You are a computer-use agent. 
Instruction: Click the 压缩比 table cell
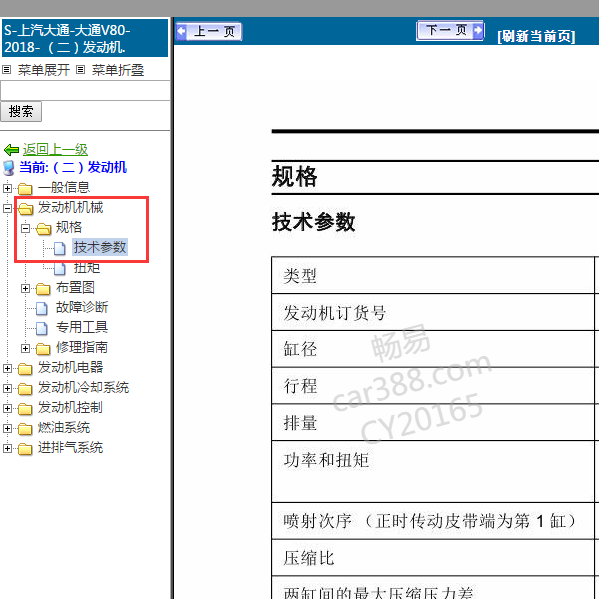[x=433, y=558]
